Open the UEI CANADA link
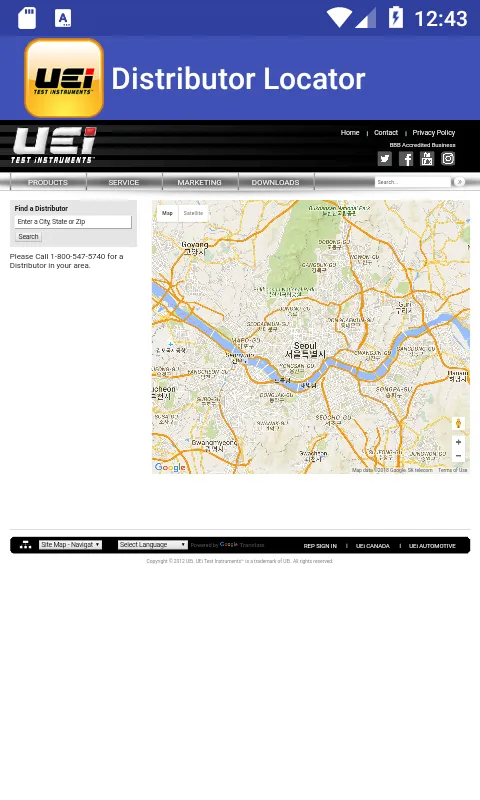The image size is (480, 800). point(372,546)
